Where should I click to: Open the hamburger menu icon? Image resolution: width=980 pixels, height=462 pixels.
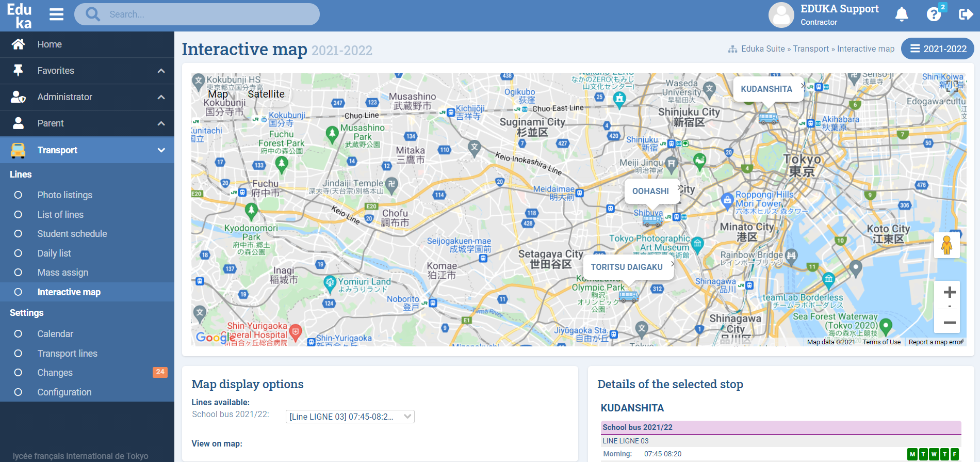coord(56,14)
